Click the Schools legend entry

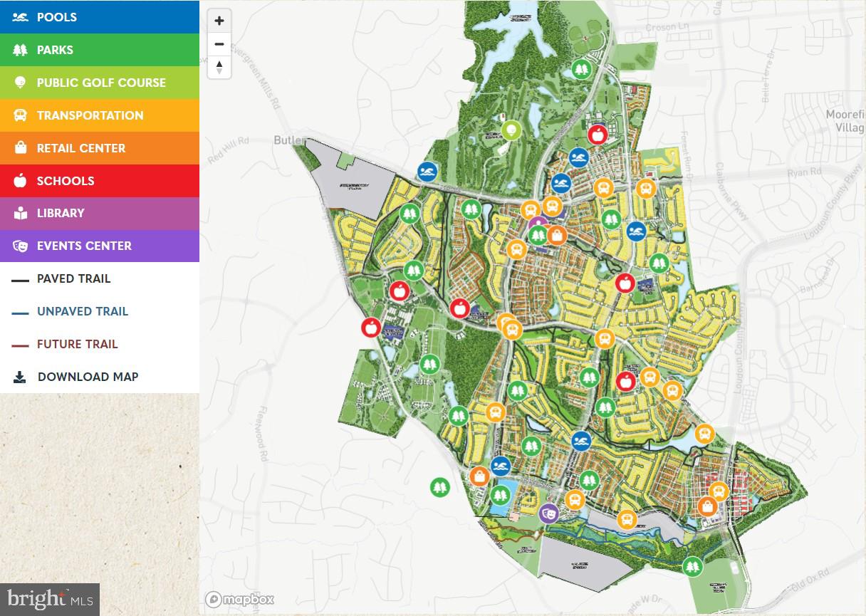(100, 181)
